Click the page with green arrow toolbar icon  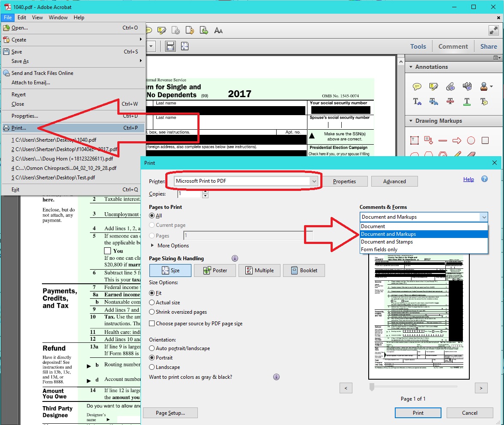point(204,30)
